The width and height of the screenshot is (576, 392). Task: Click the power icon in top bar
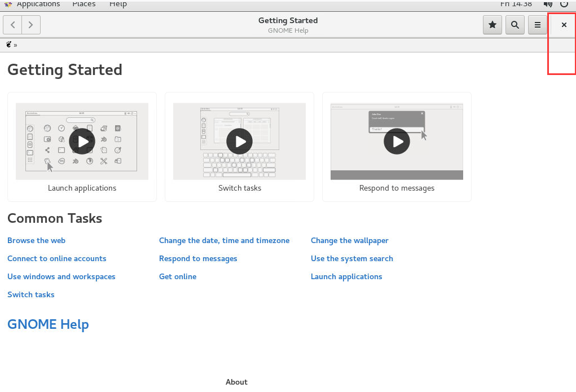point(564,4)
